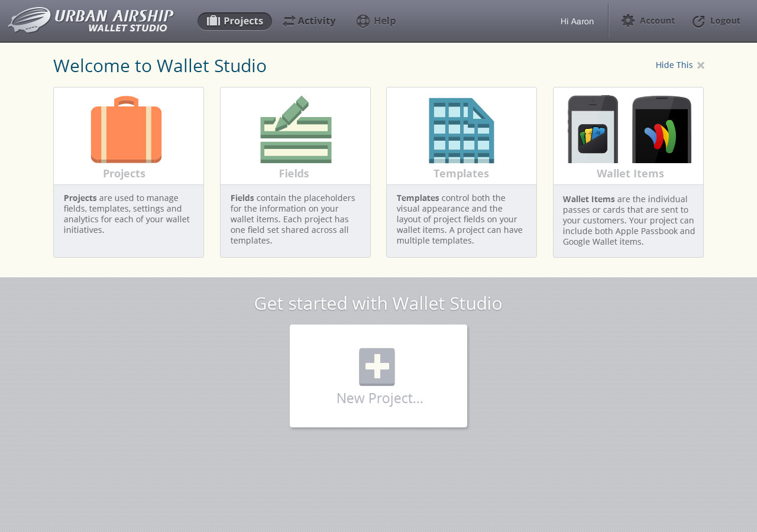This screenshot has height=532, width=757.
Task: Click the arrows icon beside Activity
Action: pyautogui.click(x=289, y=21)
